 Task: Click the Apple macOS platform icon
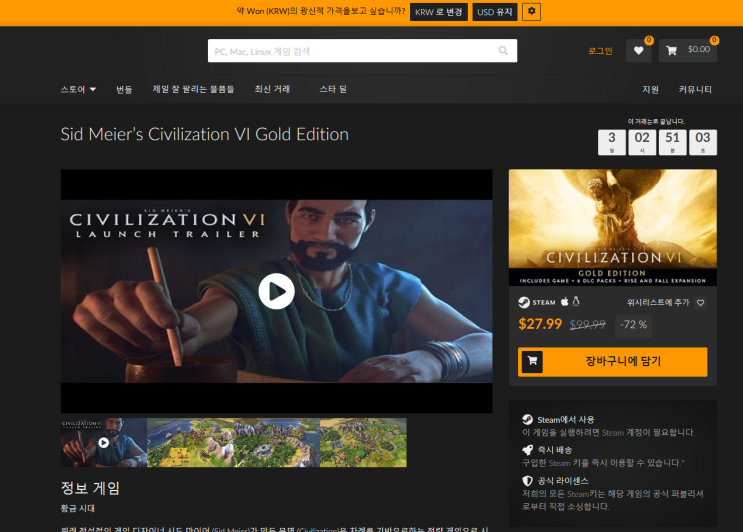[564, 302]
